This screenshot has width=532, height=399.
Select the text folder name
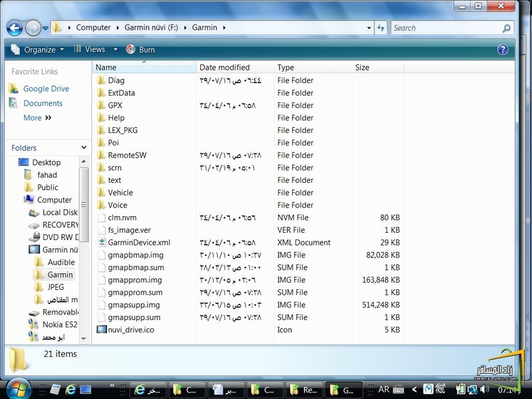(x=114, y=180)
